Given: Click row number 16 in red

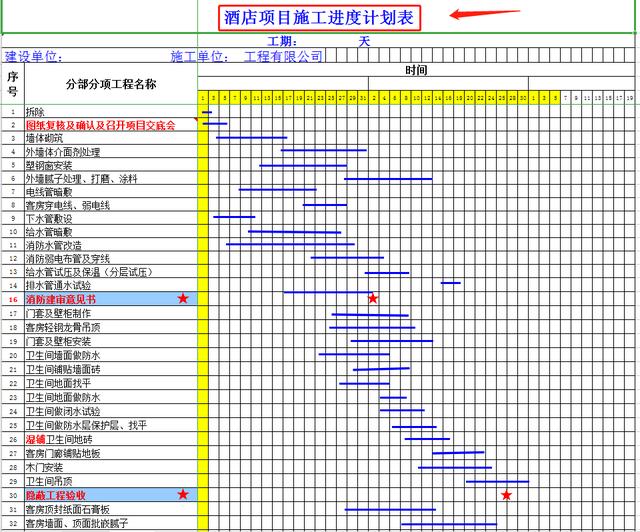Looking at the screenshot, I should point(13,299).
